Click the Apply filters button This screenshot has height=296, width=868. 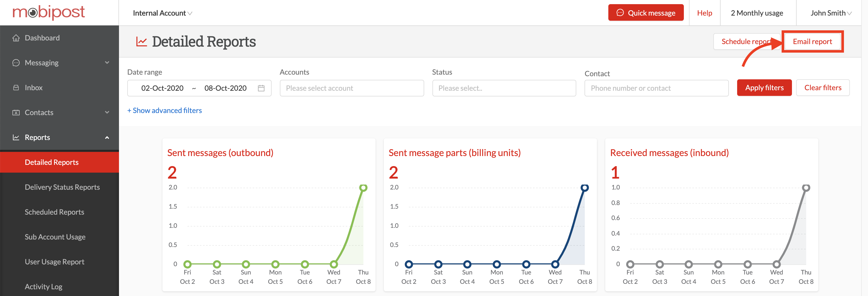click(764, 88)
